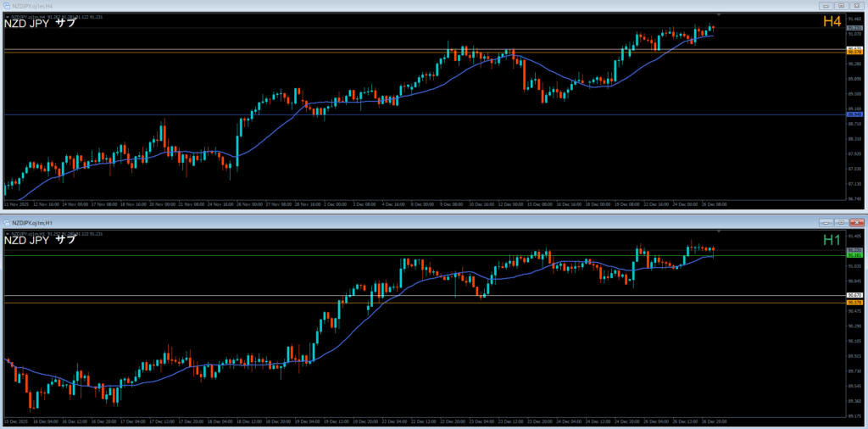Click the green H1 timeframe label

pyautogui.click(x=832, y=239)
